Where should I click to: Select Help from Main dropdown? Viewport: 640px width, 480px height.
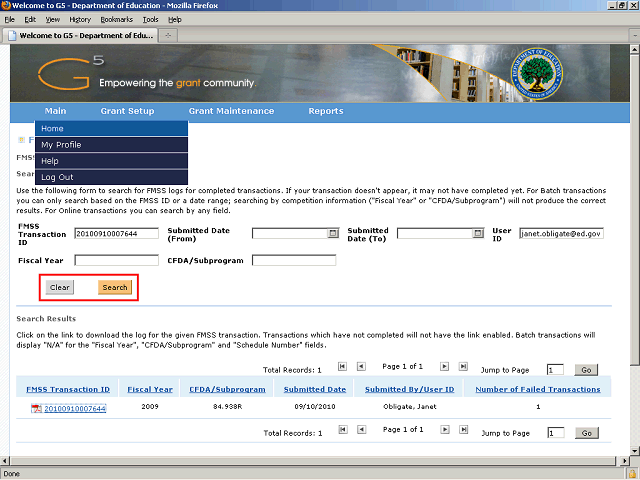[x=111, y=161]
